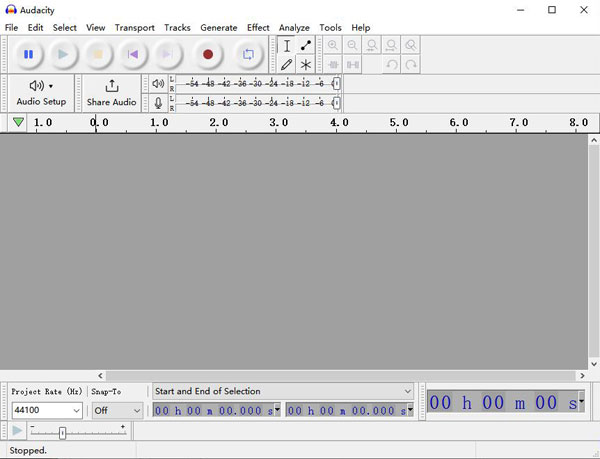Click the Trim audio outside selection icon
Image resolution: width=600 pixels, height=459 pixels.
333,64
